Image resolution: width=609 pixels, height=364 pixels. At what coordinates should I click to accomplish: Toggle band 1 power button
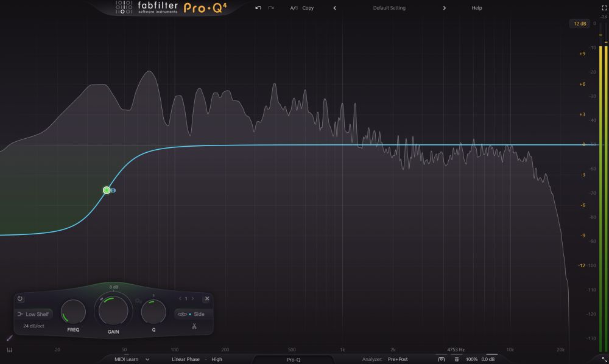(x=20, y=298)
